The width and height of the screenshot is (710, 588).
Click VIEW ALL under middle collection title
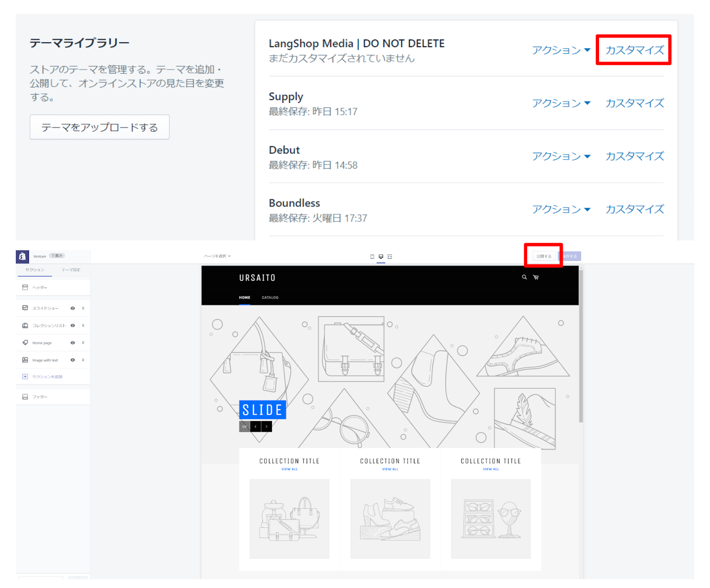[390, 469]
